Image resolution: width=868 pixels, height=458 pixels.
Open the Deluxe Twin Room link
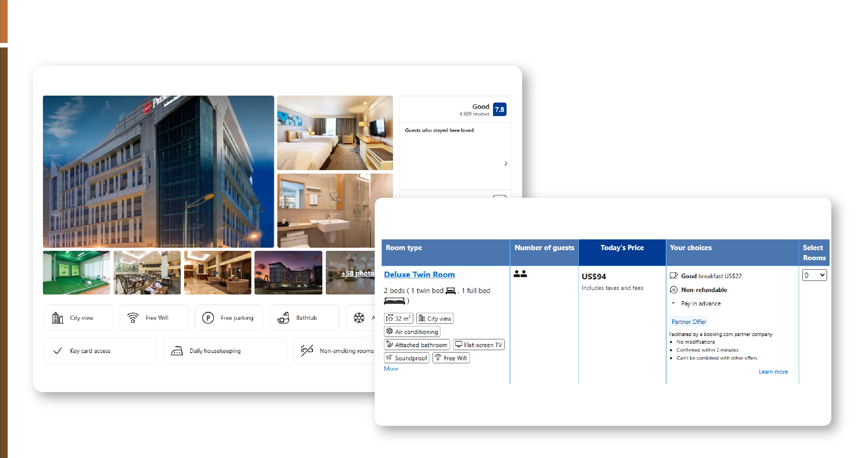[x=419, y=275]
